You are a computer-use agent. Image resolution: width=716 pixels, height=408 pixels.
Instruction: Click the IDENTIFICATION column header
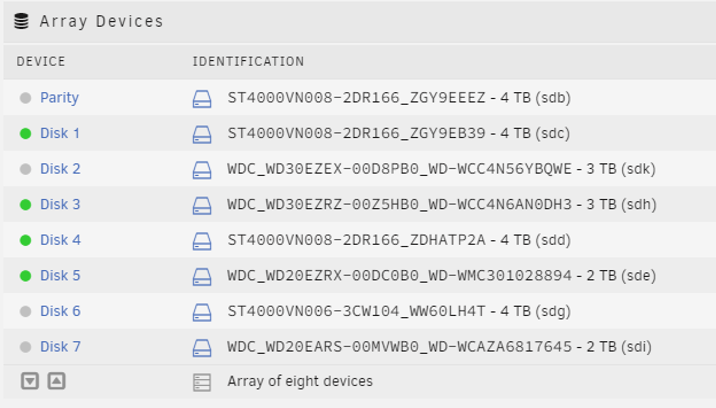[x=248, y=62]
